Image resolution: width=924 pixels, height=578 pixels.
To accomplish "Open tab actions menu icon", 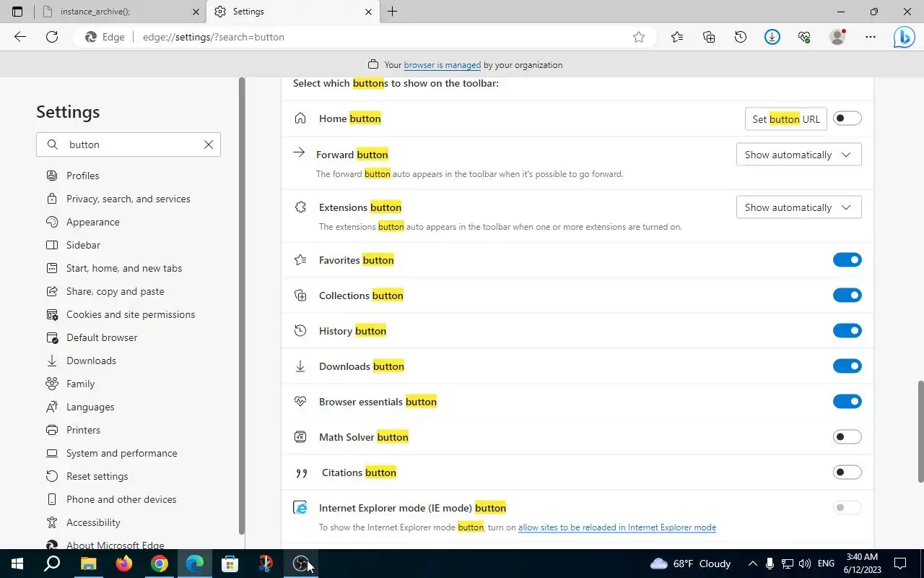I will (x=17, y=12).
